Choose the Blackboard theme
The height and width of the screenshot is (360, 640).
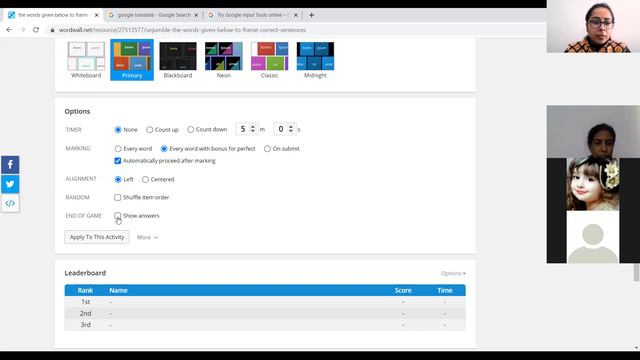[178, 60]
